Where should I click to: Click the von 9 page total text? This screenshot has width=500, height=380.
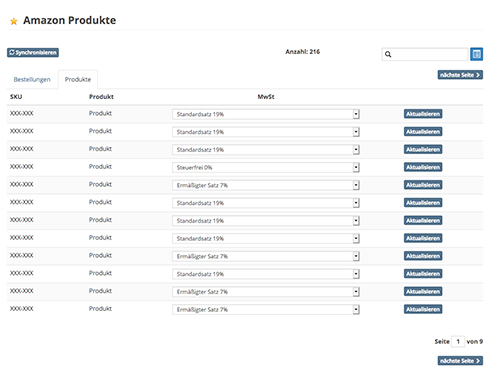pyautogui.click(x=475, y=341)
